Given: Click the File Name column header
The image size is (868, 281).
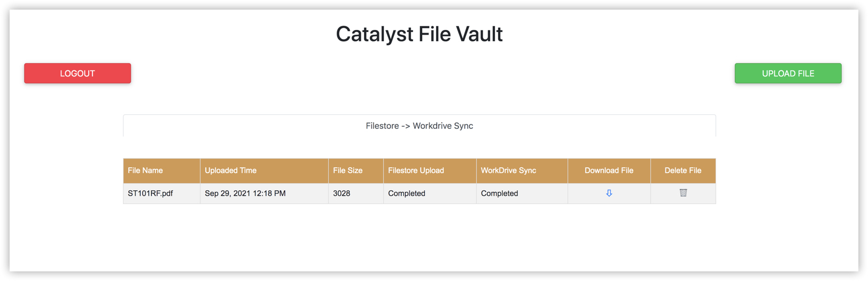Looking at the screenshot, I should [145, 170].
